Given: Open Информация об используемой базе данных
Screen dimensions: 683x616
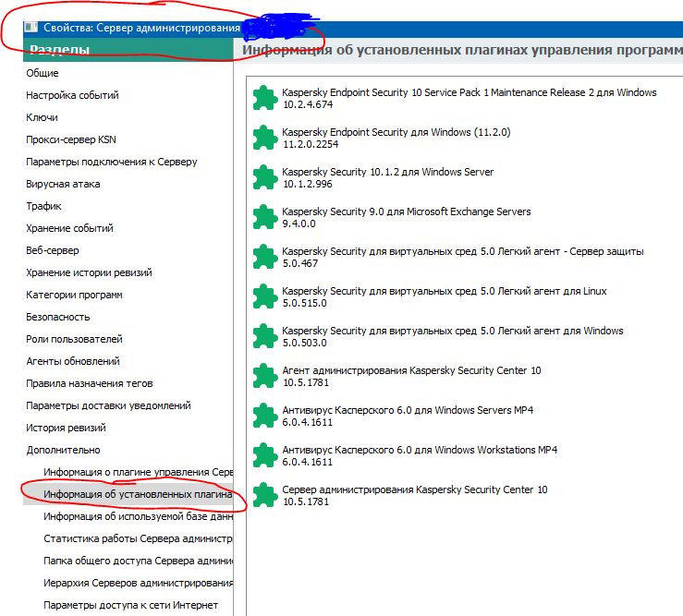Looking at the screenshot, I should tap(138, 517).
